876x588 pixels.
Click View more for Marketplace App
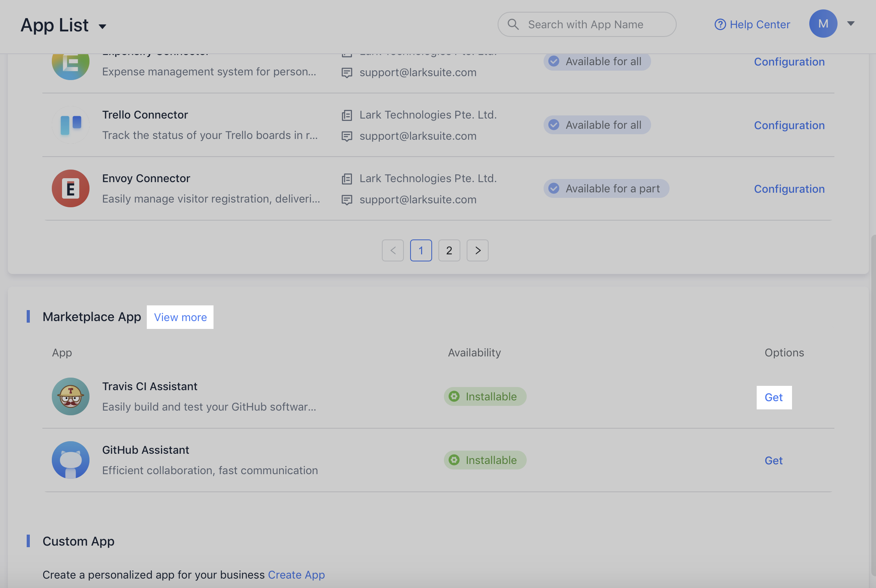pyautogui.click(x=180, y=317)
